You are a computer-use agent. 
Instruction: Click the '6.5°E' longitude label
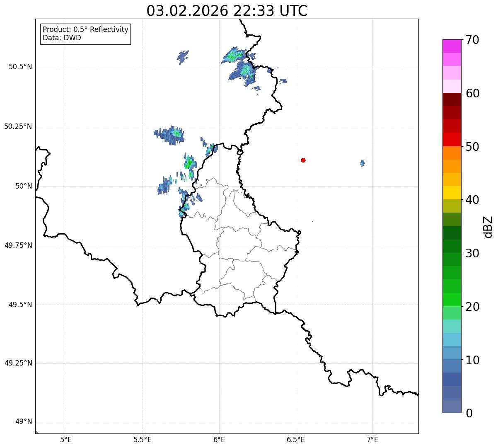click(296, 439)
